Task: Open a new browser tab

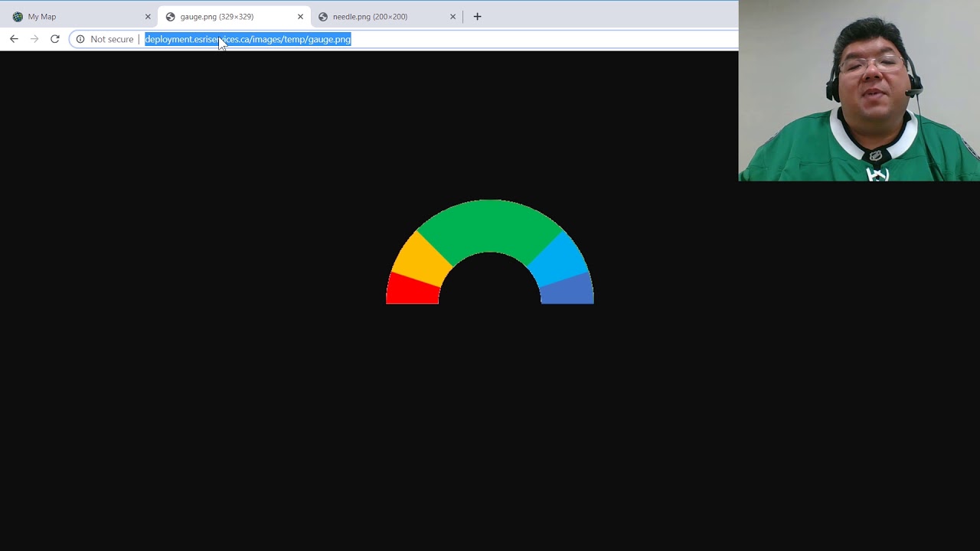Action: pyautogui.click(x=477, y=16)
